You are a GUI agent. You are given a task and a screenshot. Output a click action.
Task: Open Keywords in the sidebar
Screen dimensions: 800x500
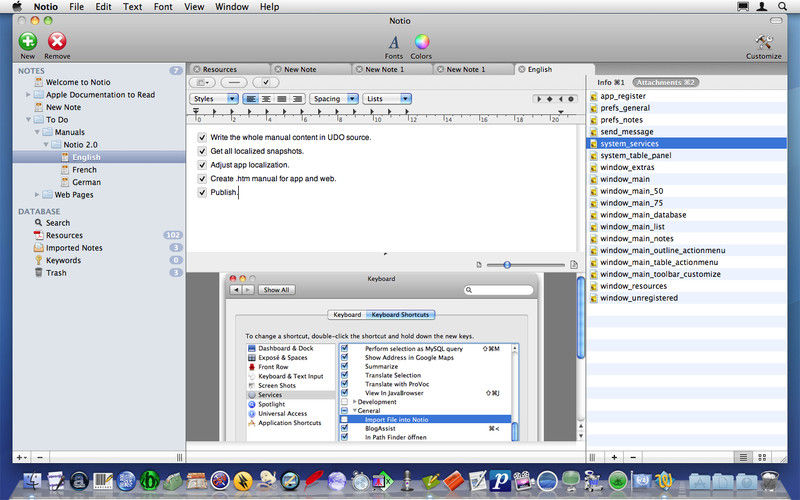pos(63,260)
